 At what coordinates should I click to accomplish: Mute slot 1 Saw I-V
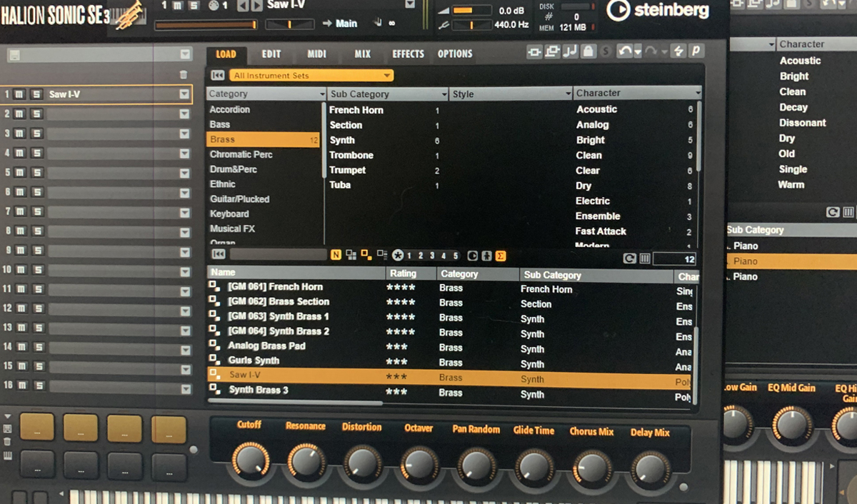[20, 94]
